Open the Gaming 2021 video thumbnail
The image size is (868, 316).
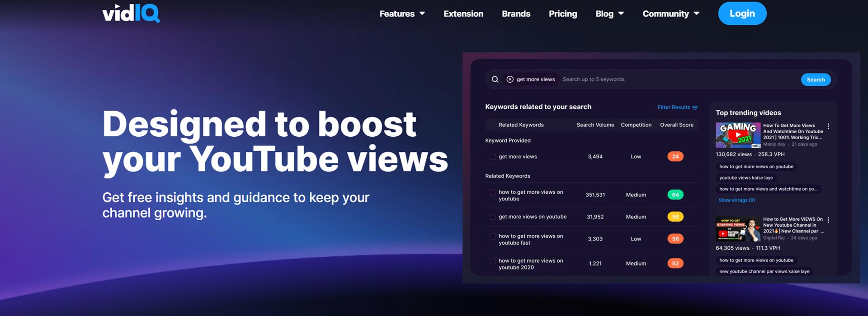point(738,135)
